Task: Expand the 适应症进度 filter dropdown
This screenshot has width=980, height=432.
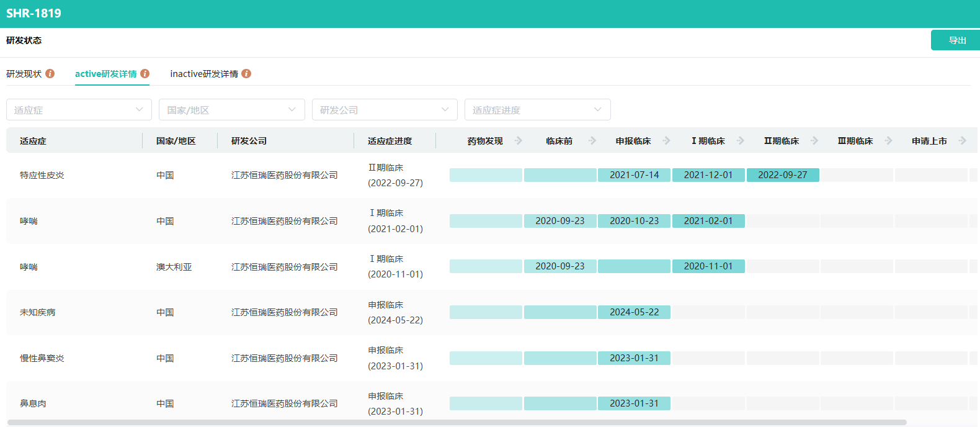Action: point(537,110)
